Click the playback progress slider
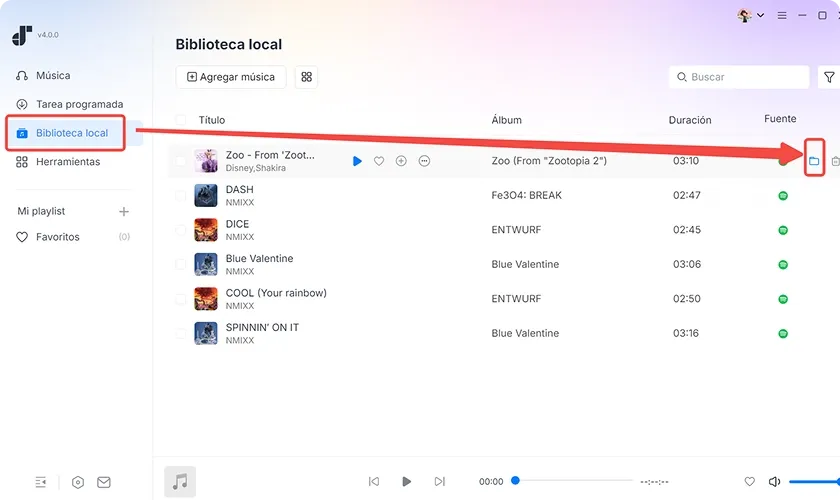Screen dimensions: 840x500 (572, 481)
